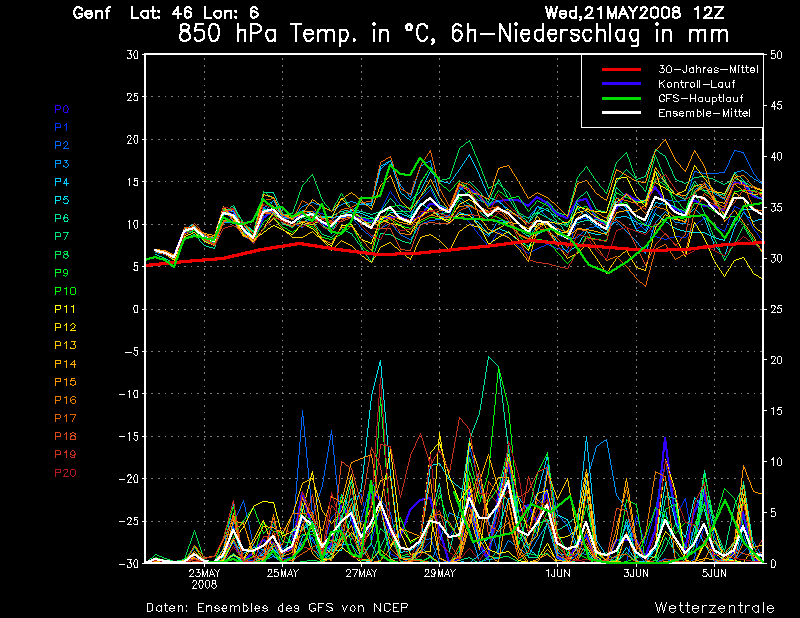800x618 pixels.
Task: Click the "29MAY" date on the time axis
Action: tap(440, 573)
